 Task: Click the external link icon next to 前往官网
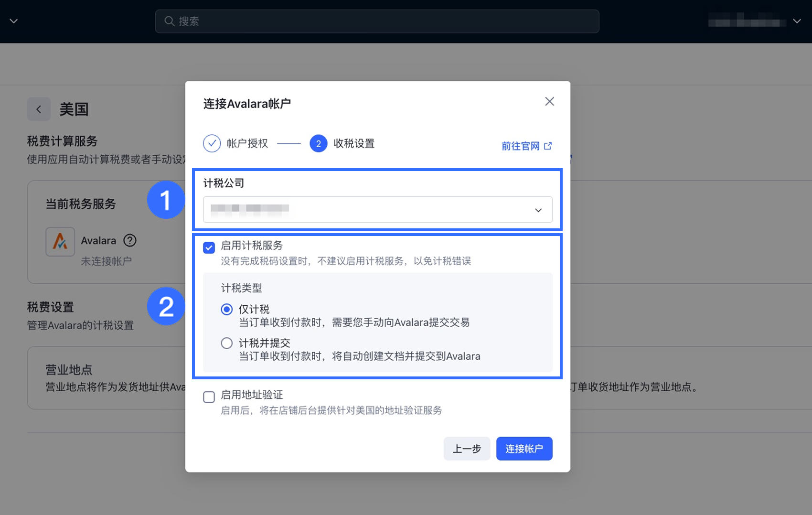pyautogui.click(x=548, y=146)
